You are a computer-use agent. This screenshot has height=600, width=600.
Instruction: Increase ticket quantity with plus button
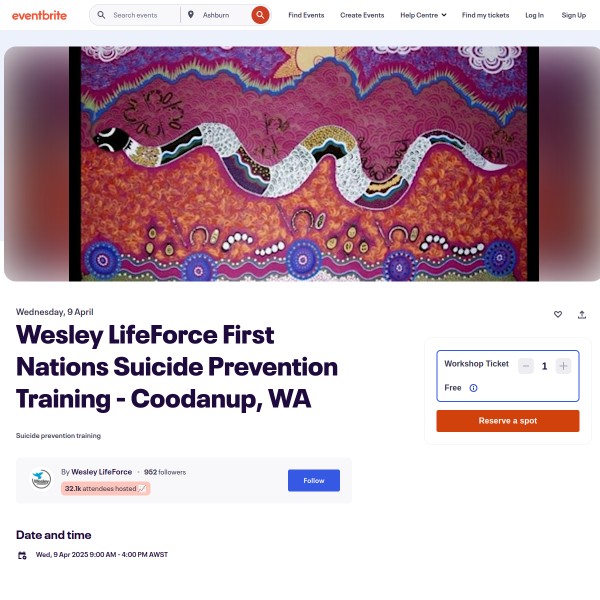(563, 366)
